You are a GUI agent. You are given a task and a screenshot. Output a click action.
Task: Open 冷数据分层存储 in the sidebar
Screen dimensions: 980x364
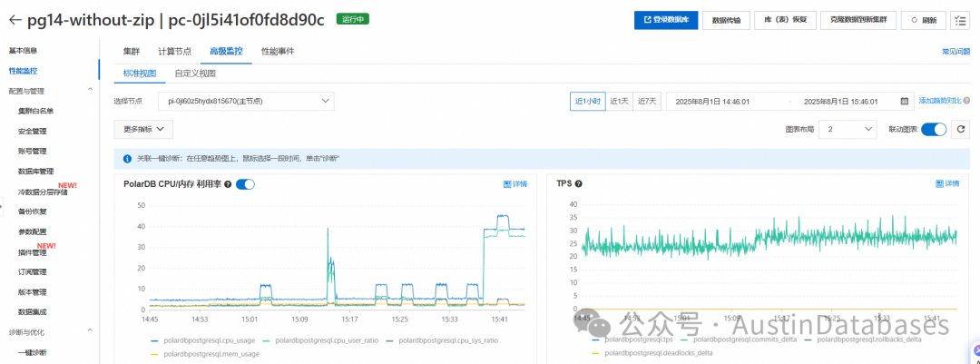tap(43, 192)
